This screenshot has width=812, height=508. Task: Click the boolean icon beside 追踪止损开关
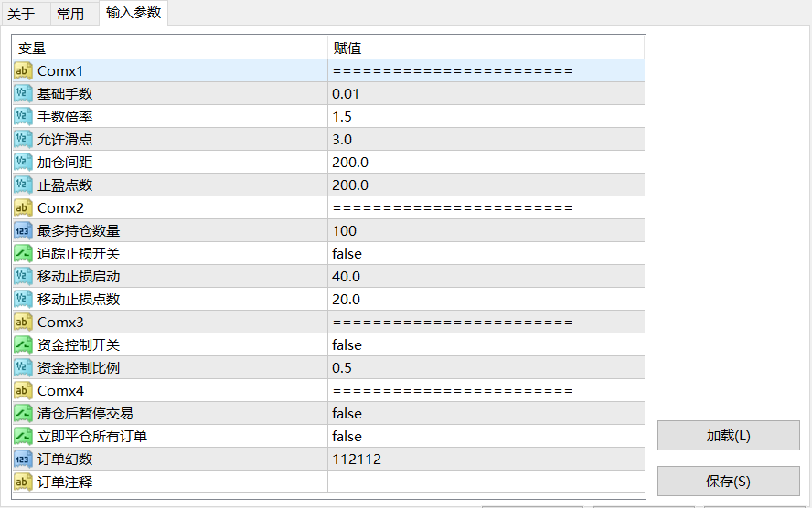[23, 254]
